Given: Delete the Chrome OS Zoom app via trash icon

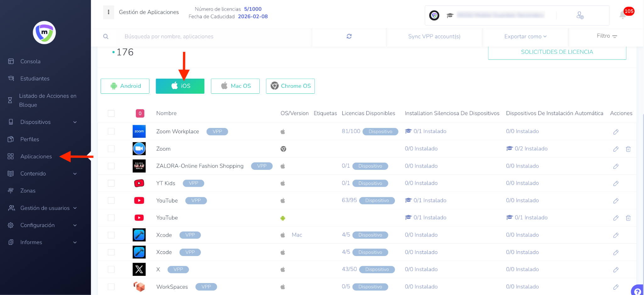Looking at the screenshot, I should pyautogui.click(x=628, y=149).
